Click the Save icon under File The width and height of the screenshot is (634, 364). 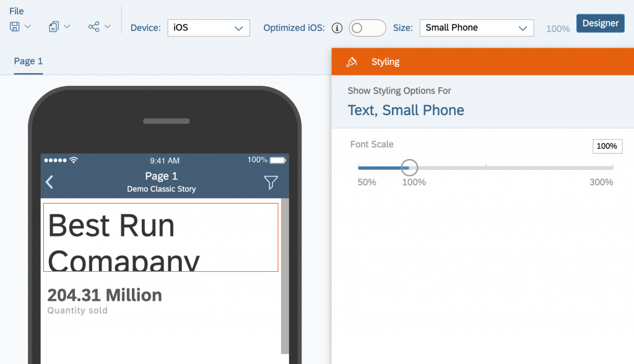(15, 27)
